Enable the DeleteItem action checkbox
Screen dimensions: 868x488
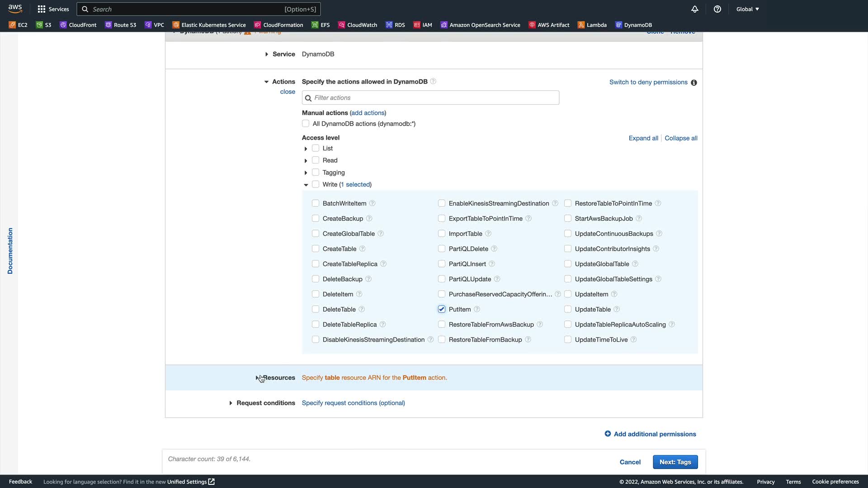[316, 294]
